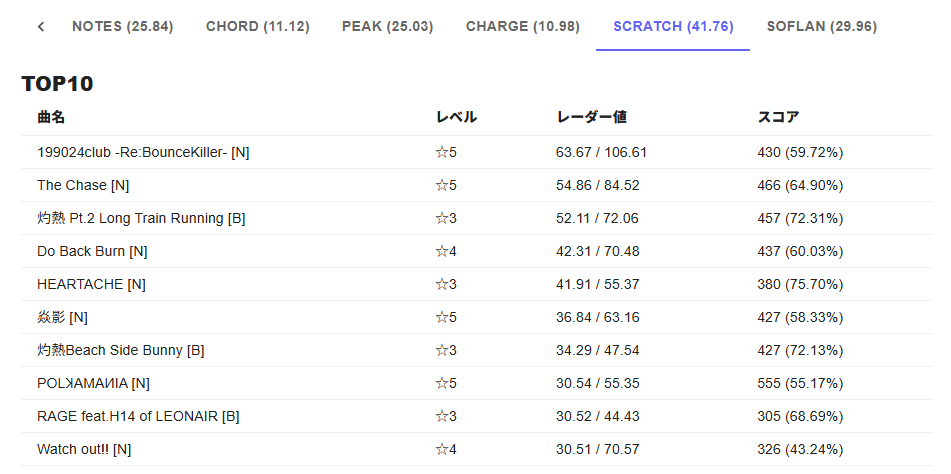Viewport: 951px width, 474px height.
Task: Choose the HEARTACHE [N] song row
Action: [x=91, y=284]
